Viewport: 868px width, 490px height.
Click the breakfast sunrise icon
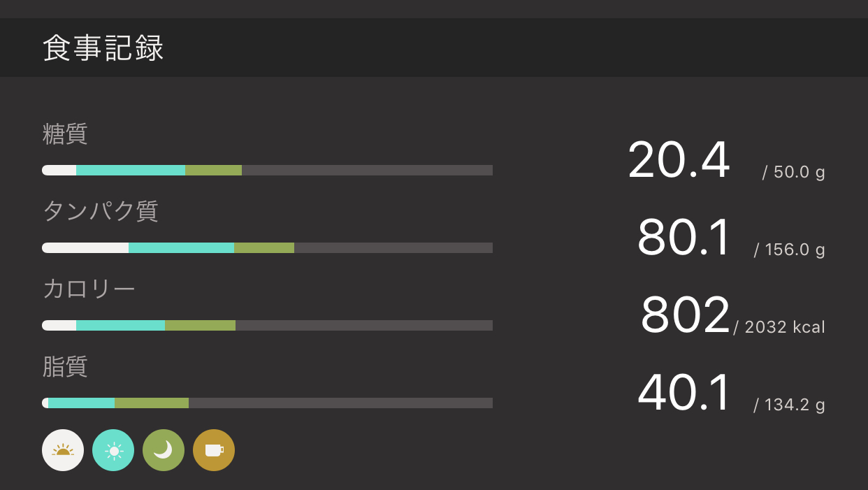point(63,450)
